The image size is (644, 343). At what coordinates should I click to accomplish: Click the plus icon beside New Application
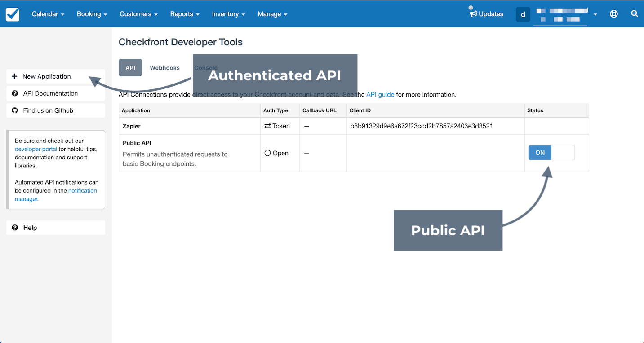[14, 76]
